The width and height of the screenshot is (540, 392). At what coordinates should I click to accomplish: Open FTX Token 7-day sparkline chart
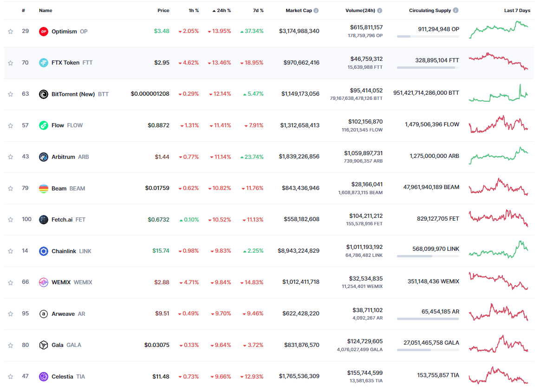pyautogui.click(x=498, y=61)
